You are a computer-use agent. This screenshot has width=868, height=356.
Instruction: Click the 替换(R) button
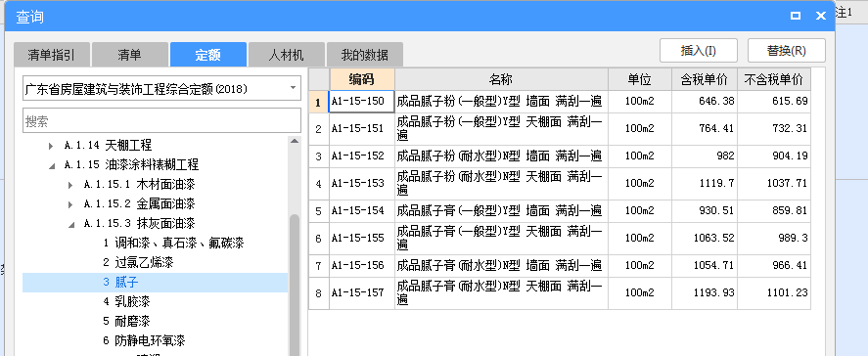pos(786,51)
